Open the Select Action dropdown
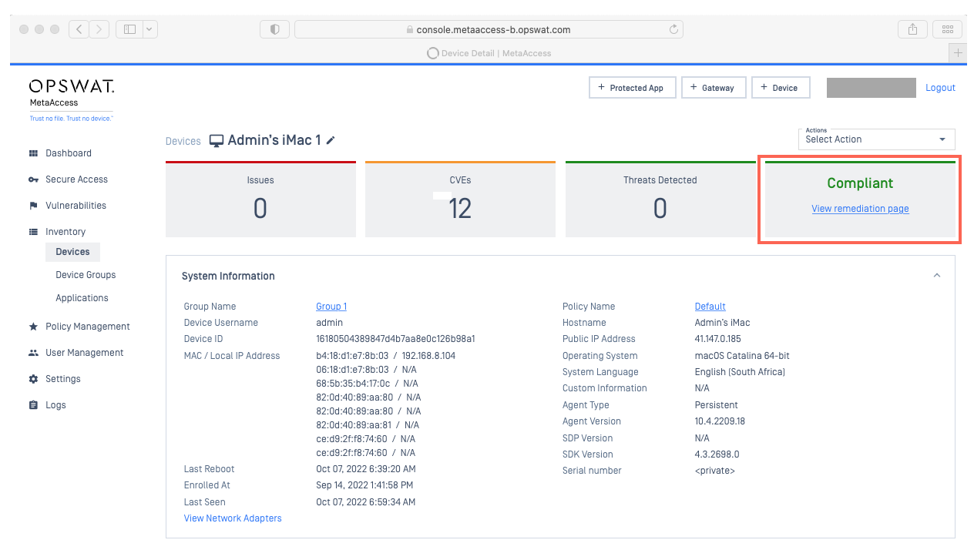 [x=877, y=139]
